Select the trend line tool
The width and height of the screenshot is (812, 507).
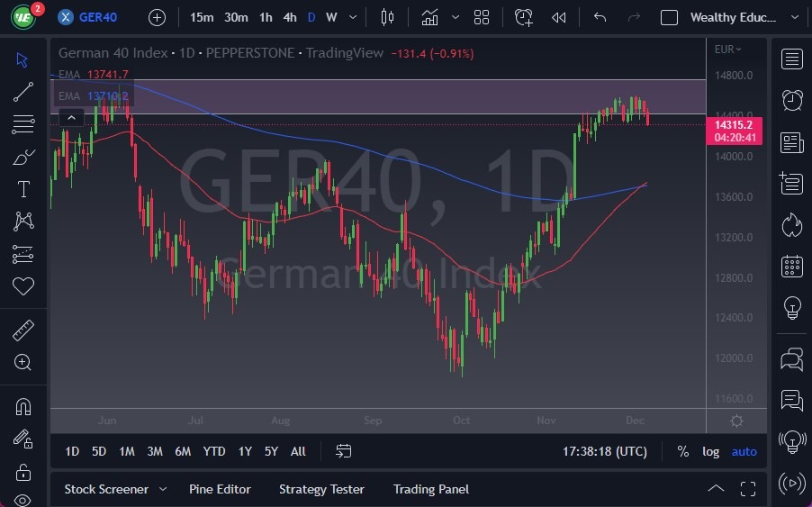point(23,92)
